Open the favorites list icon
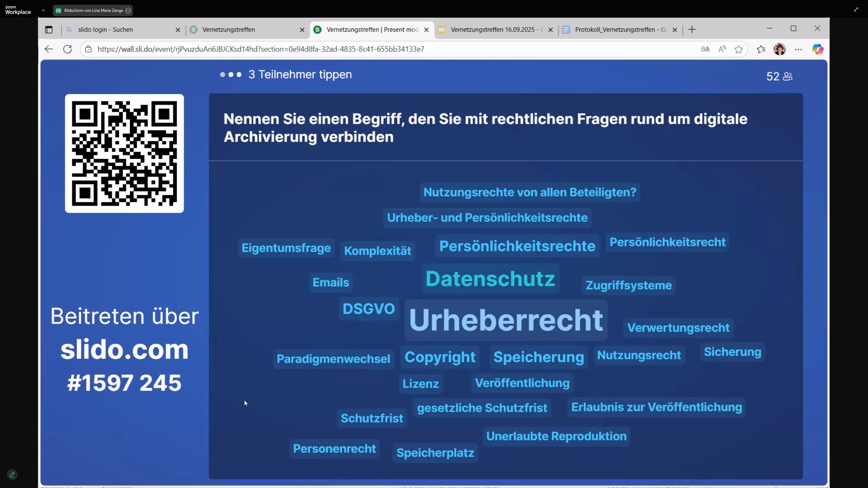 (x=761, y=49)
